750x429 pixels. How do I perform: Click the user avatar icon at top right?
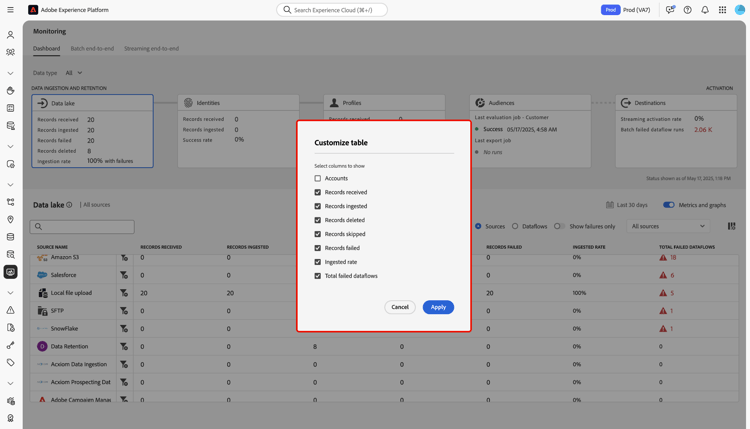click(740, 10)
